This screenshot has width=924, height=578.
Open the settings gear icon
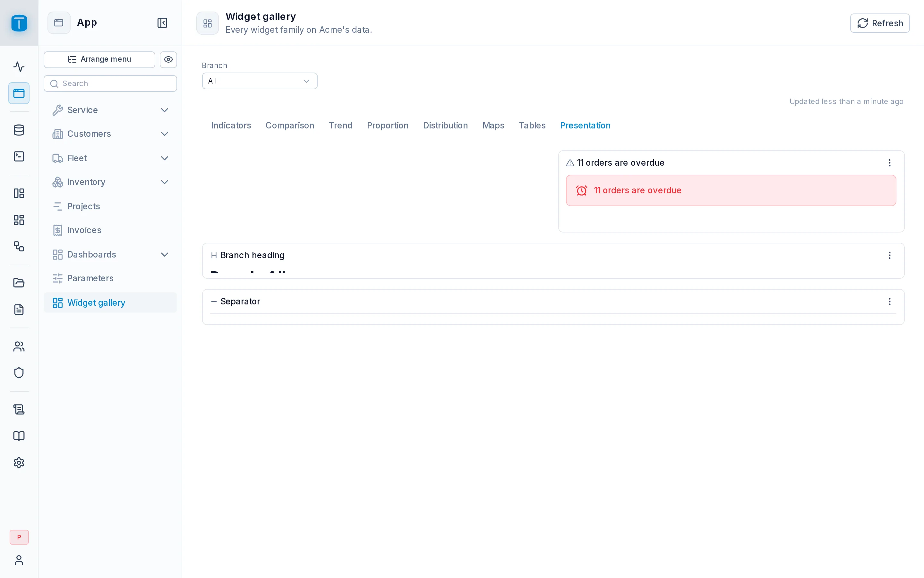[x=19, y=462]
